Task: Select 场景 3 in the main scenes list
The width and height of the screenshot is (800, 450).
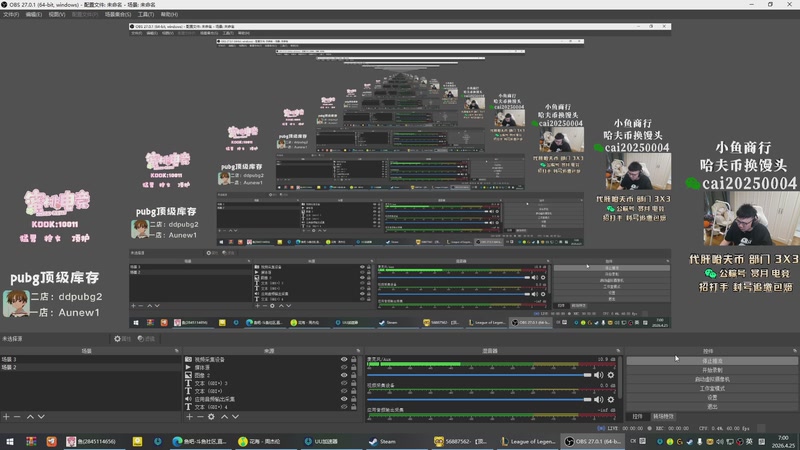Action: 90,359
